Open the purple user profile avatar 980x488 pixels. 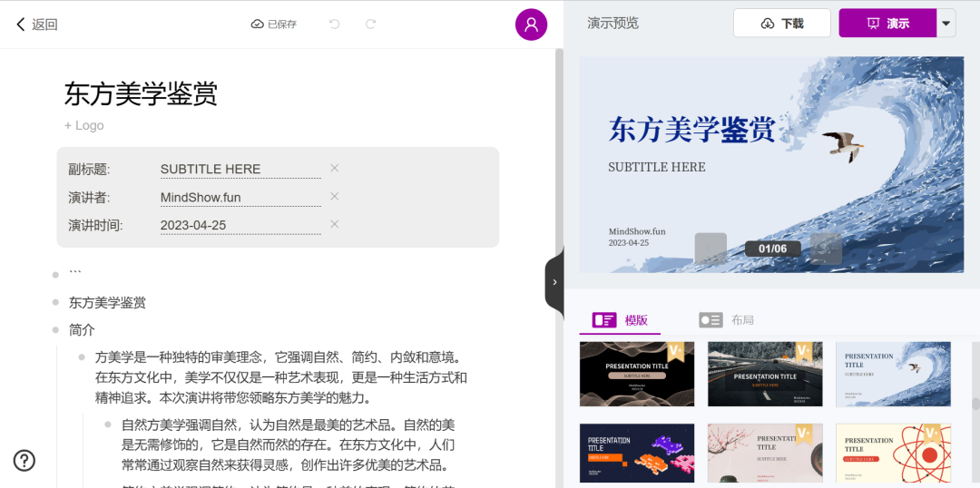pyautogui.click(x=531, y=25)
